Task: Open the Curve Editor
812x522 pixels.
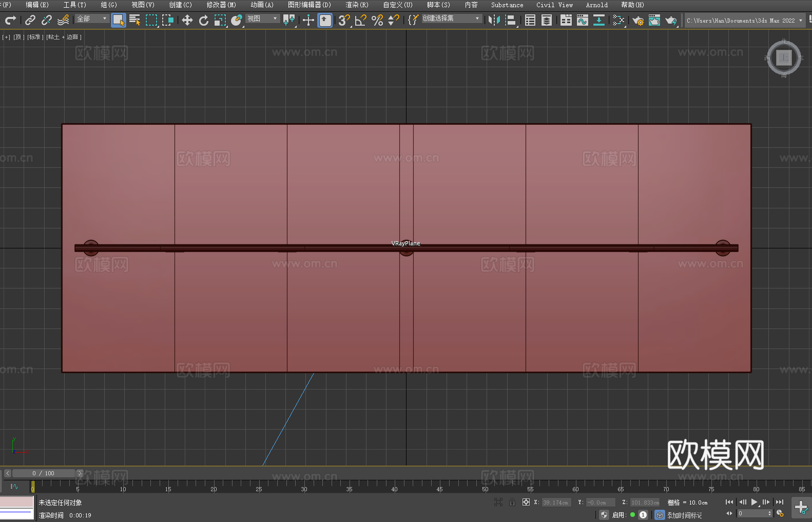Action: coord(583,20)
